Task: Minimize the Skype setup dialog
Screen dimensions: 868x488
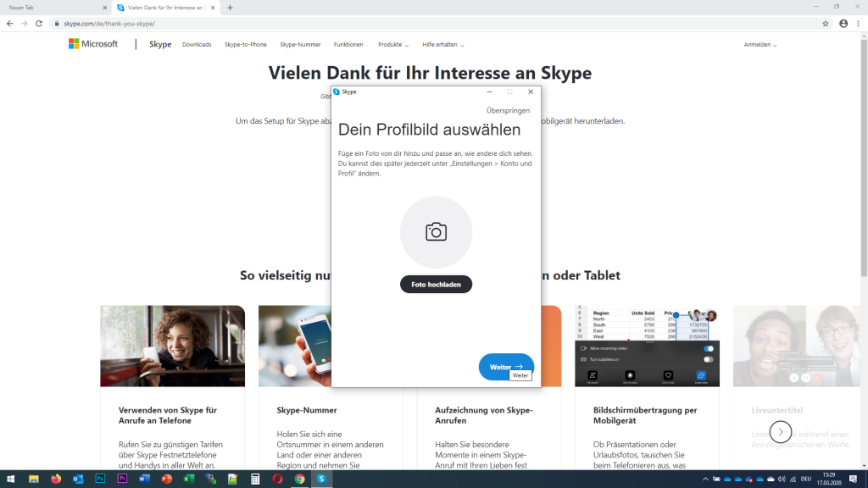Action: point(489,91)
